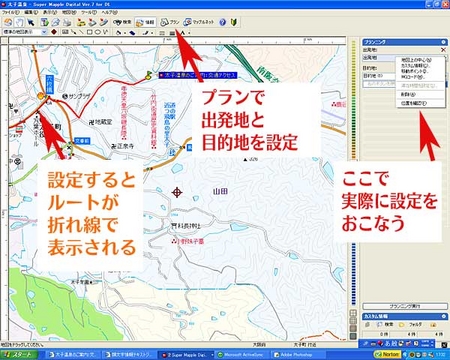Open the 地図(M) menu

(x=69, y=13)
